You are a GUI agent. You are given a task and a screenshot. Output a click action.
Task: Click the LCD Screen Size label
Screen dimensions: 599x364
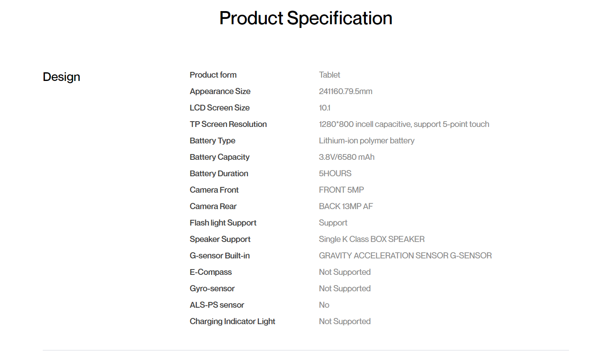pos(220,108)
